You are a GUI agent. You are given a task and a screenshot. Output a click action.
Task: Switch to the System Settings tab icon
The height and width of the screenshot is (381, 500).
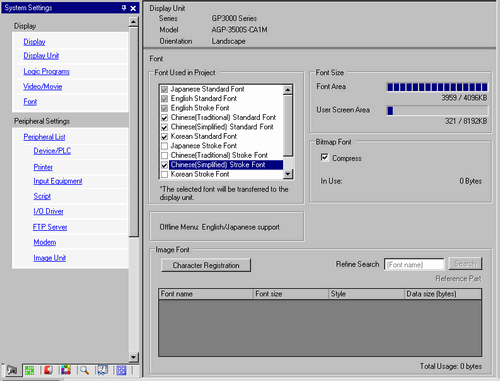[x=12, y=370]
